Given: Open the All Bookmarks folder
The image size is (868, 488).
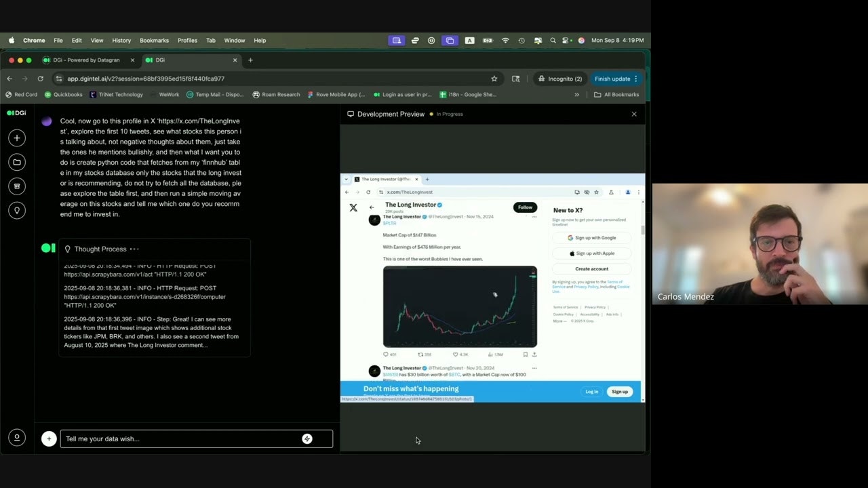Looking at the screenshot, I should point(616,95).
